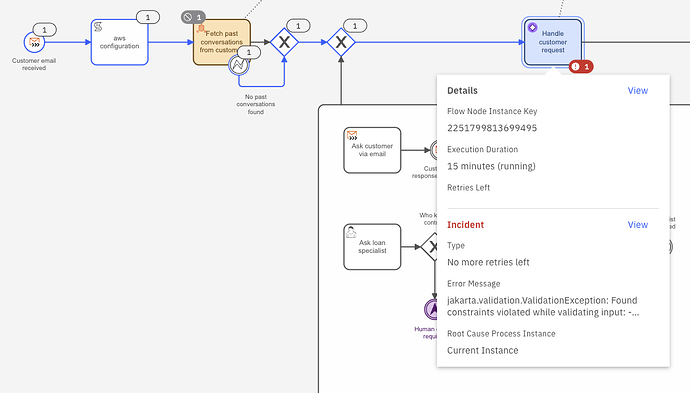Click the Fetch past conversations task
The image size is (690, 393).
(x=222, y=42)
